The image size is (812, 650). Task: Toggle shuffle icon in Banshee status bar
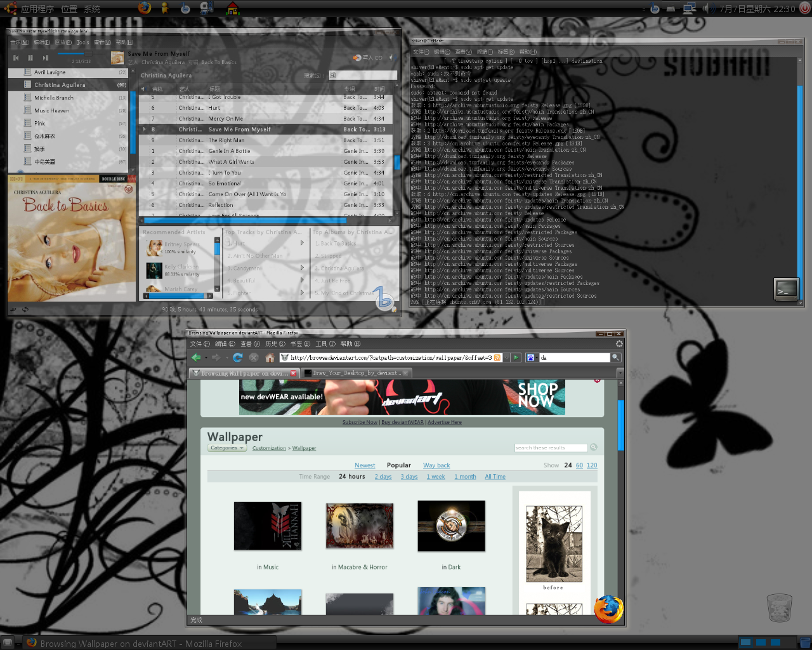[14, 309]
